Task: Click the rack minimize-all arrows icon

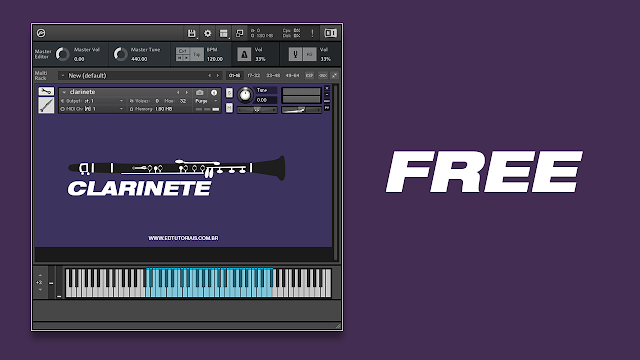Action: tap(335, 76)
